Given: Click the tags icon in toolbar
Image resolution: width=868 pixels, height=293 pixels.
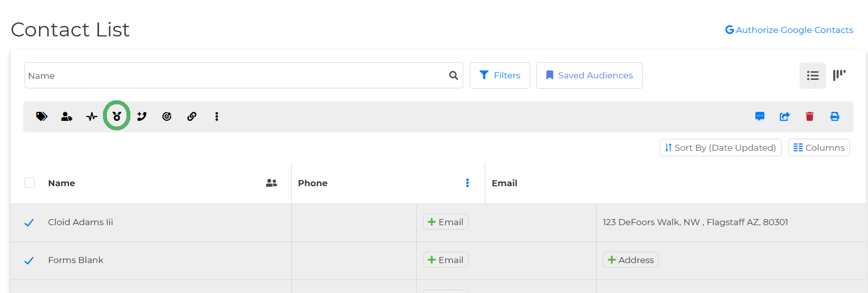Looking at the screenshot, I should [41, 116].
